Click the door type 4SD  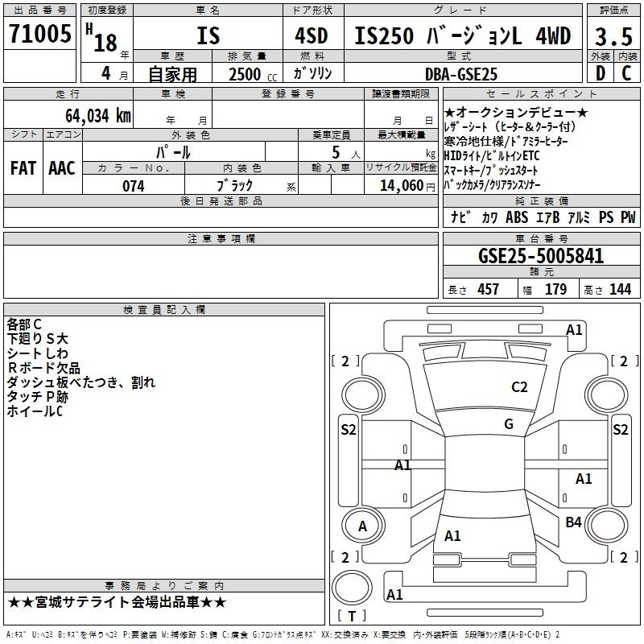[x=312, y=35]
